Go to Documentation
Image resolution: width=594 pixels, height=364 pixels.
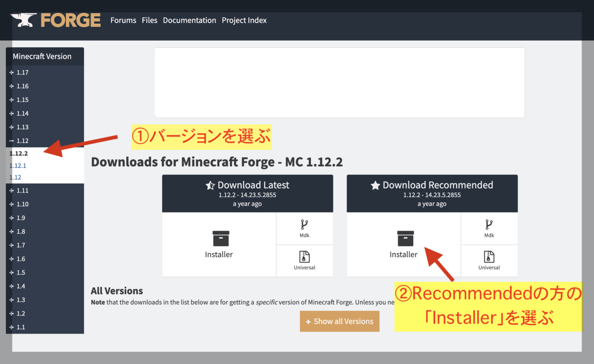190,20
